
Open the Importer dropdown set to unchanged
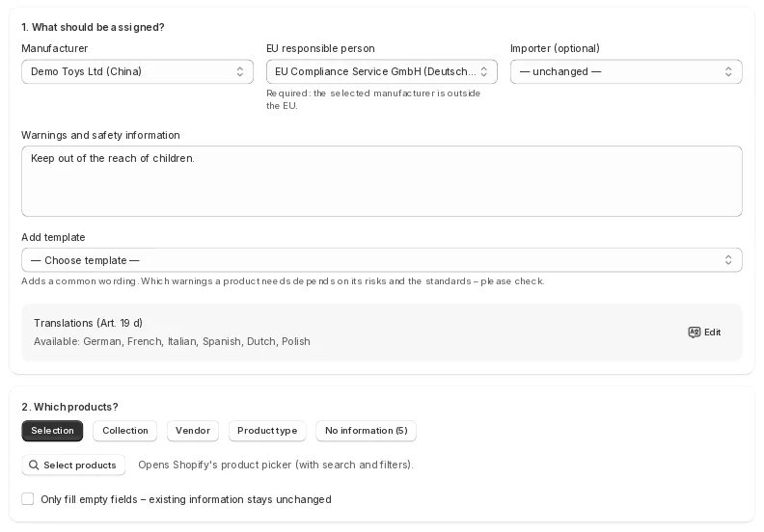click(626, 71)
